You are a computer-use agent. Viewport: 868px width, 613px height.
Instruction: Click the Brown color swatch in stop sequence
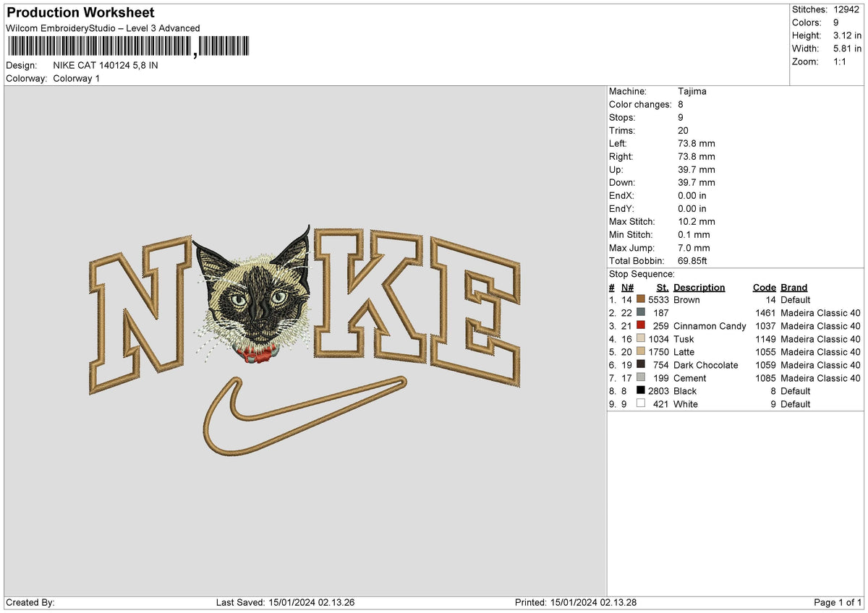click(x=640, y=299)
